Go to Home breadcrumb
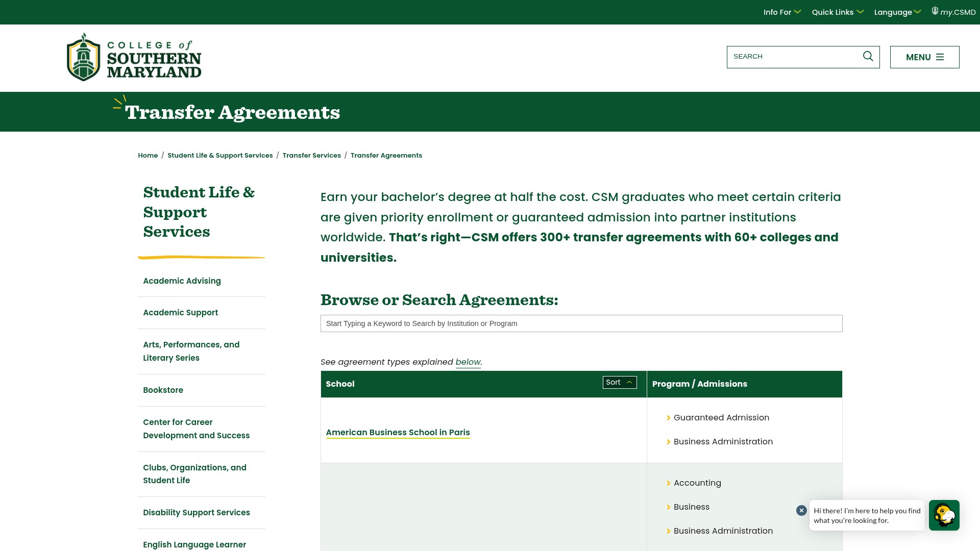This screenshot has width=980, height=551. coord(148,155)
